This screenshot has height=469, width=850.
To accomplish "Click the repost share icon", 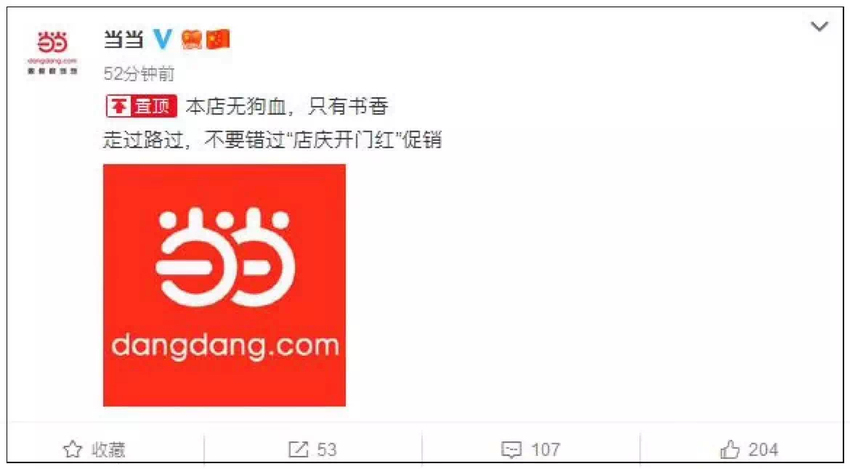I will 298,449.
